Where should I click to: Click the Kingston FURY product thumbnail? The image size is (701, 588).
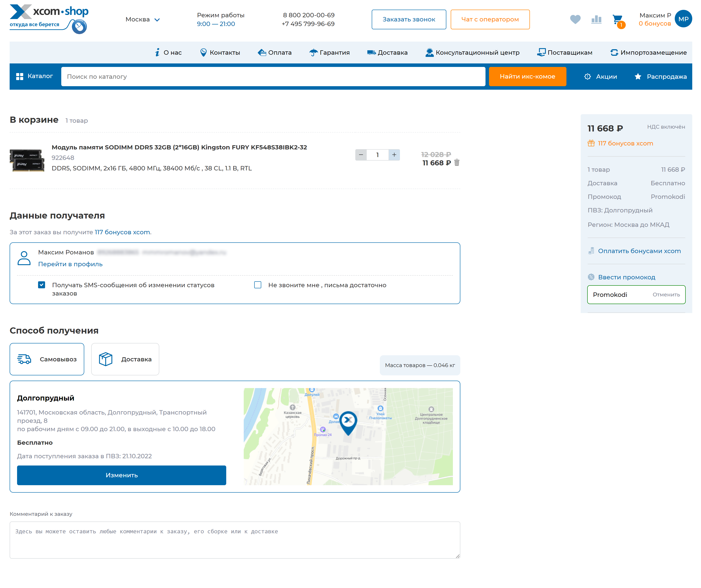point(27,161)
